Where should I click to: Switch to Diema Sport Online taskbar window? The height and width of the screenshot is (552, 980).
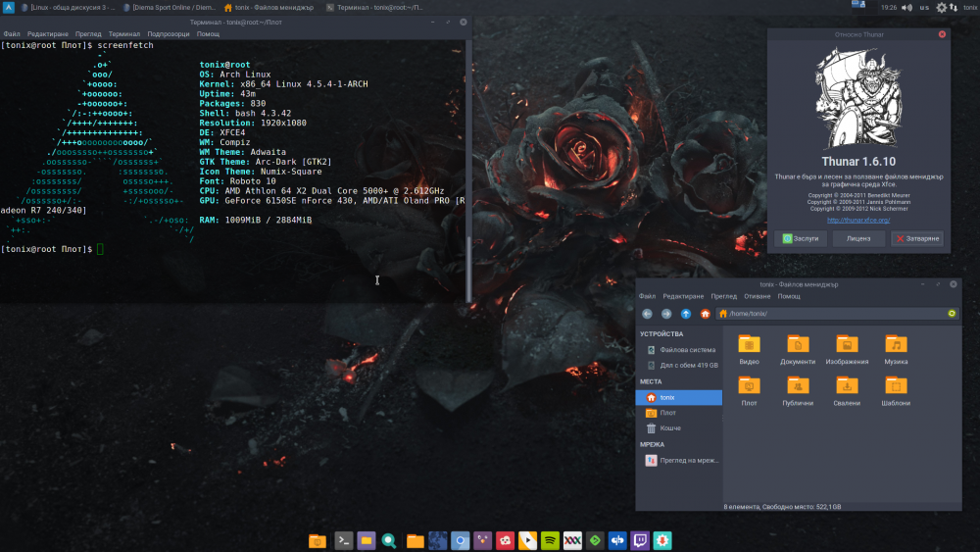[170, 8]
